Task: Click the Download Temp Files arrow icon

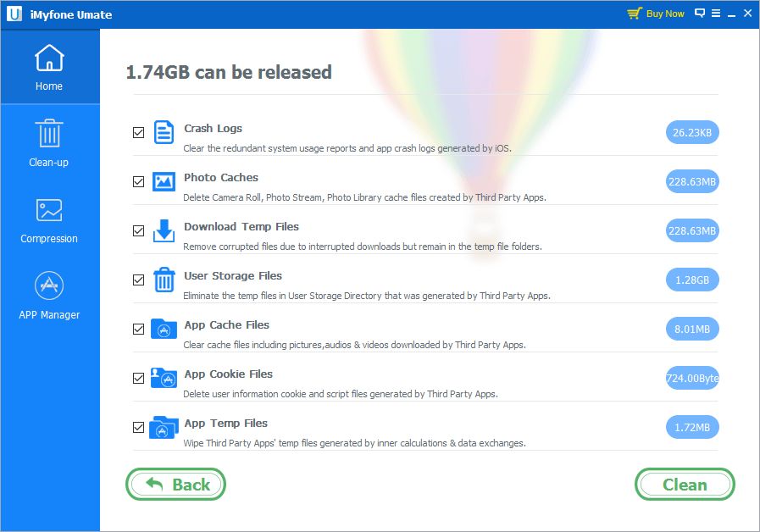Action: pyautogui.click(x=163, y=230)
